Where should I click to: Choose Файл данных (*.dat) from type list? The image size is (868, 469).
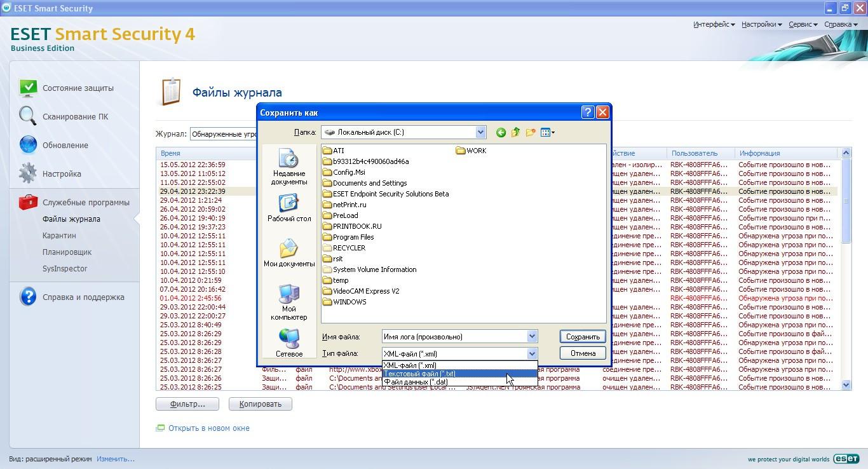[x=459, y=382]
